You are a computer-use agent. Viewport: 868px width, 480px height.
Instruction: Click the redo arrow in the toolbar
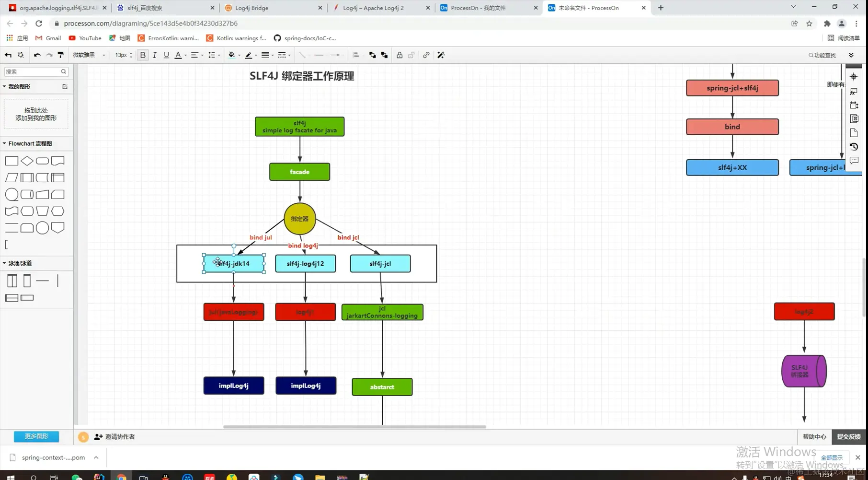(x=49, y=55)
